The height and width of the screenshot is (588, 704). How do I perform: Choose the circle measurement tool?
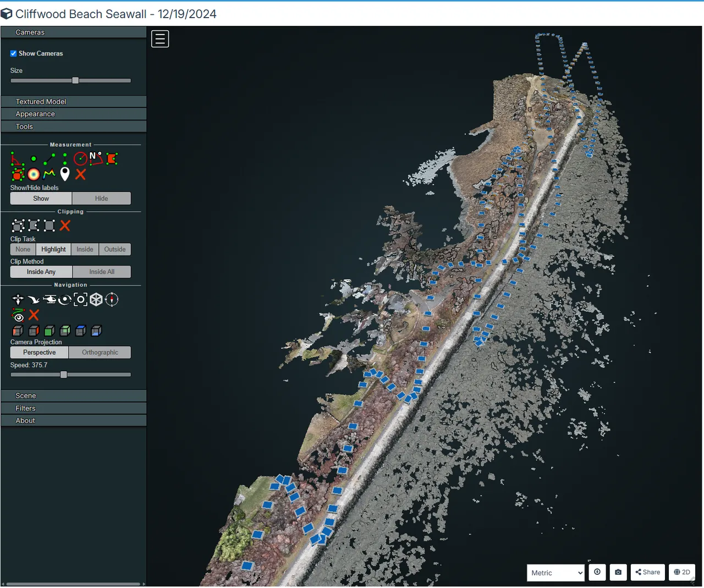coord(81,159)
